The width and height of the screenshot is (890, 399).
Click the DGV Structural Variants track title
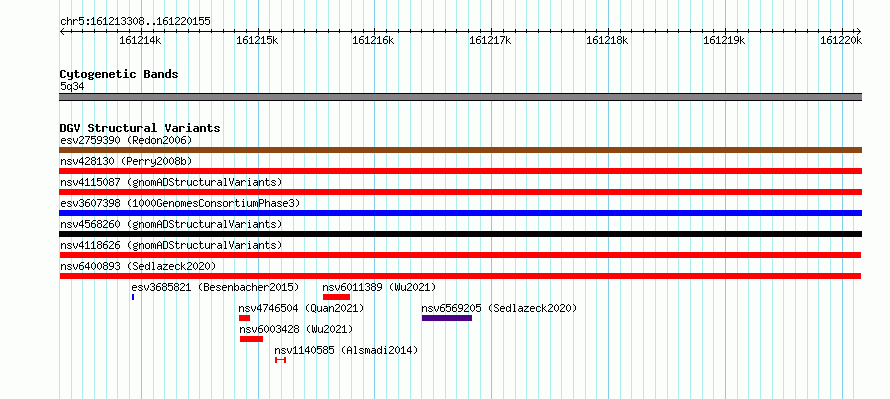(x=140, y=128)
